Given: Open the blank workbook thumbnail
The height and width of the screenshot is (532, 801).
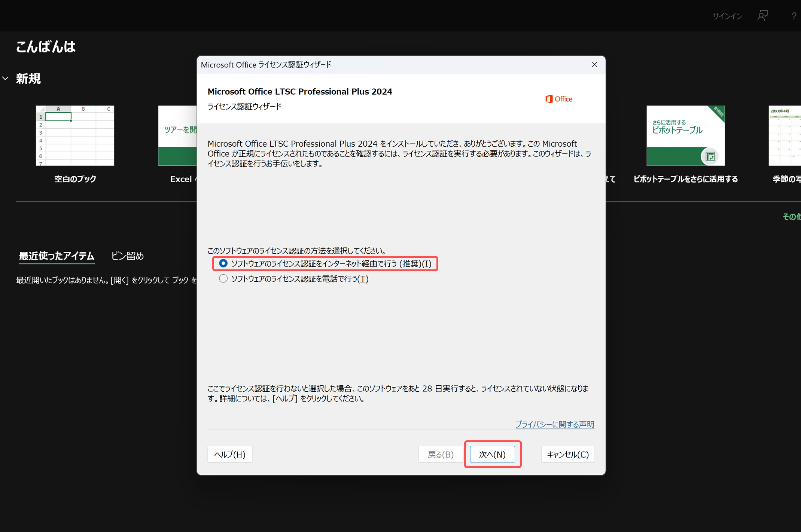Looking at the screenshot, I should click(x=75, y=135).
